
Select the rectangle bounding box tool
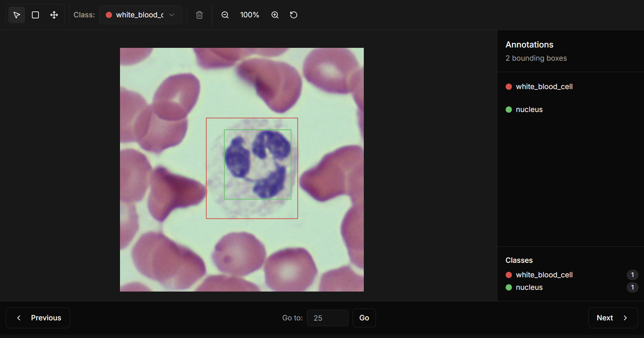click(x=35, y=15)
